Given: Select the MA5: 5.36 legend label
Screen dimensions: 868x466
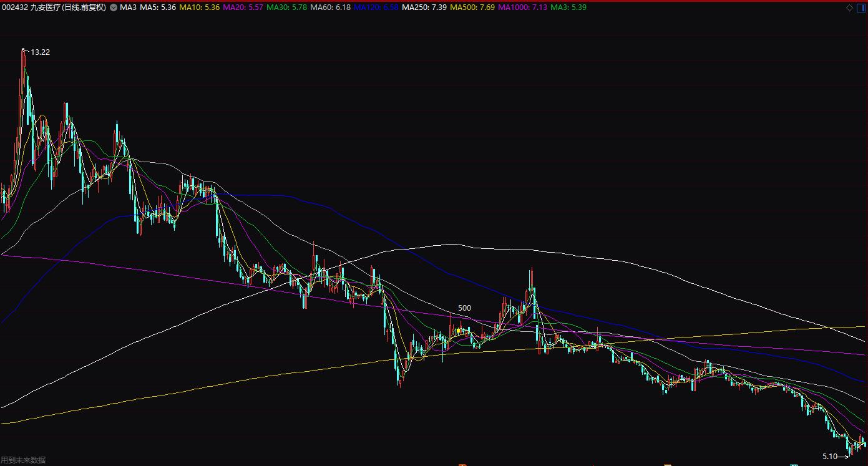Looking at the screenshot, I should [x=158, y=7].
